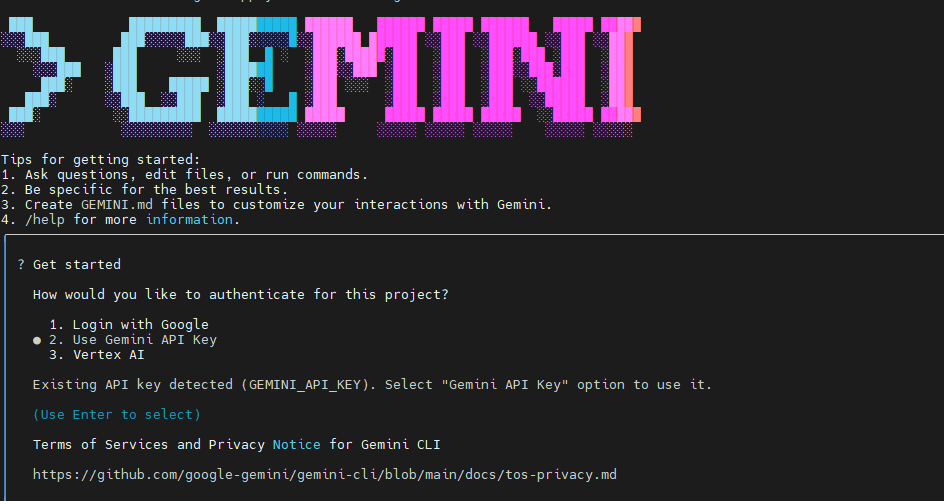Click the "(Use Enter to select)" hint
The image size is (944, 501).
coord(116,414)
